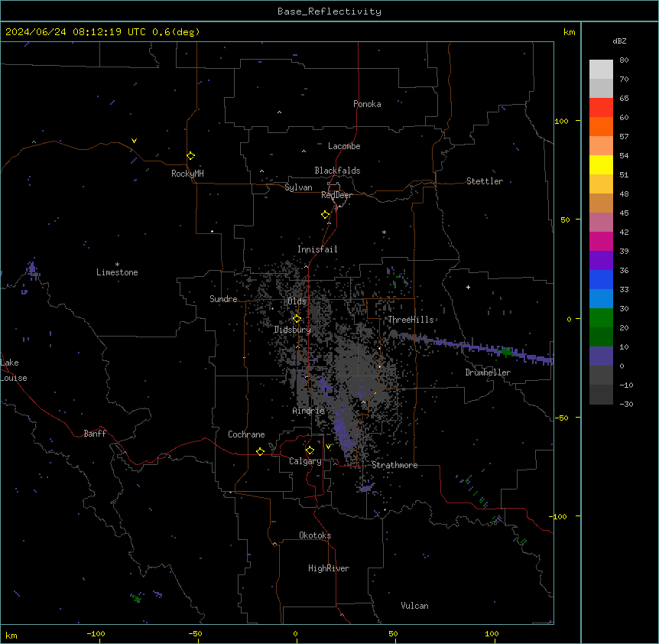Pick the purple 36-39 dBZ legend swatch
This screenshot has height=644, width=659.
pyautogui.click(x=601, y=261)
